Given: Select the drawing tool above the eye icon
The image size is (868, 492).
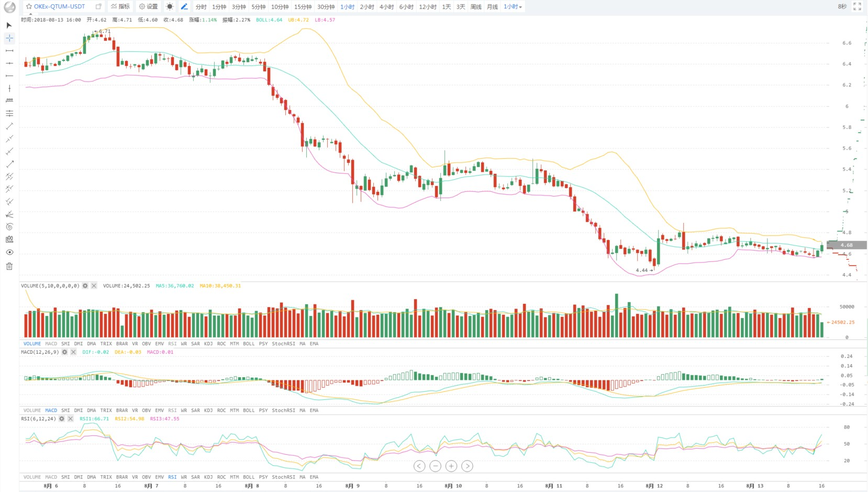Looking at the screenshot, I should point(9,239).
